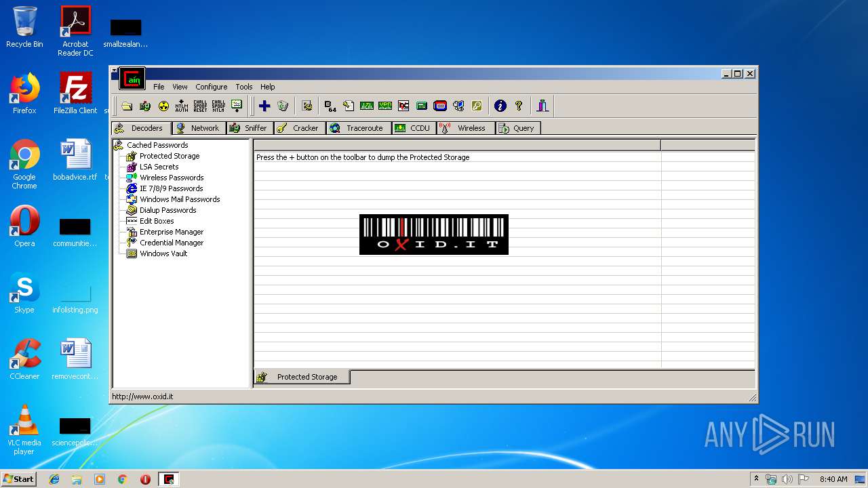The image size is (868, 488).
Task: Click the VPN password decoder toolbar icon
Action: [x=385, y=106]
